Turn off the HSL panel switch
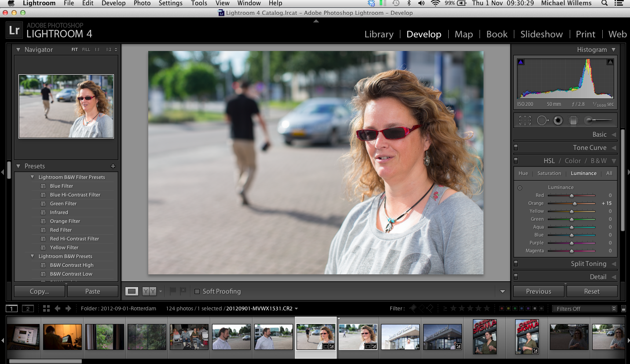The width and height of the screenshot is (630, 364). pyautogui.click(x=516, y=161)
